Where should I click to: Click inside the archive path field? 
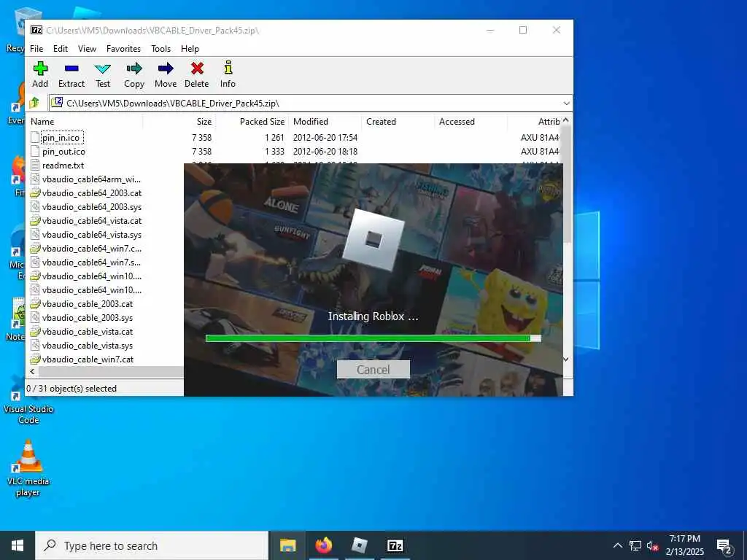[305, 104]
